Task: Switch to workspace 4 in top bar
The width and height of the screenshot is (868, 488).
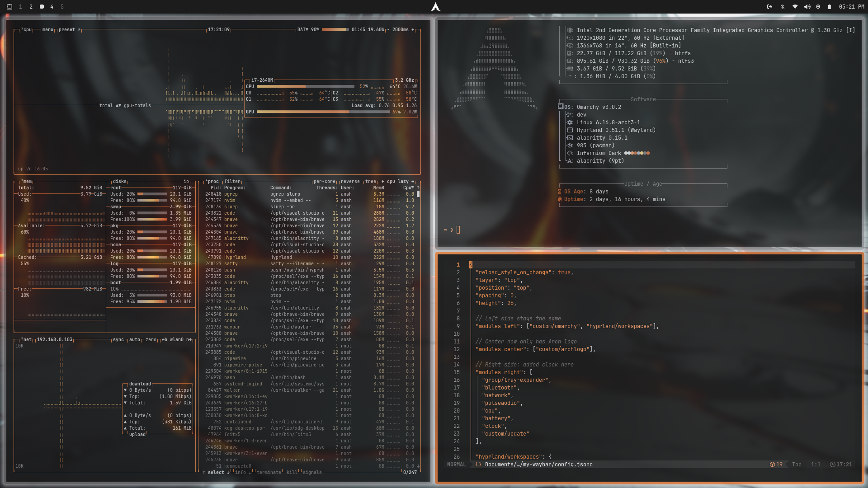Action: [x=52, y=7]
